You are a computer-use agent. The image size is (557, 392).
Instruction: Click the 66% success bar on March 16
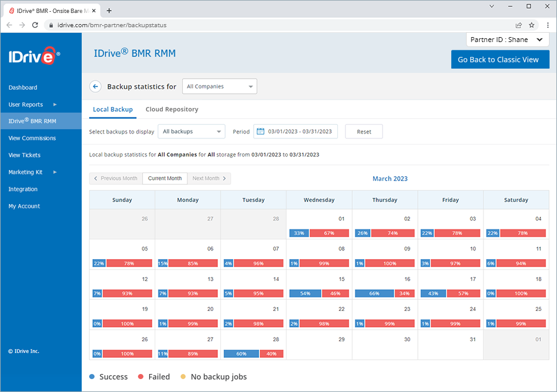point(374,293)
